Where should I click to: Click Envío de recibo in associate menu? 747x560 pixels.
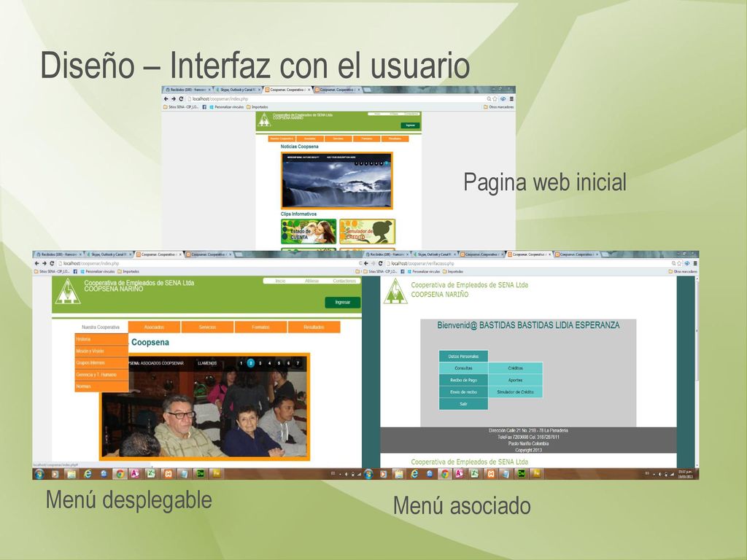pos(463,392)
